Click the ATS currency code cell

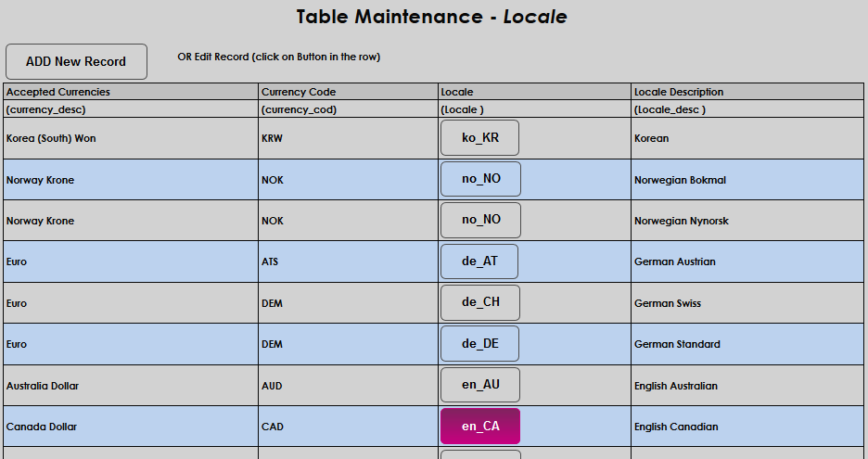click(x=271, y=261)
